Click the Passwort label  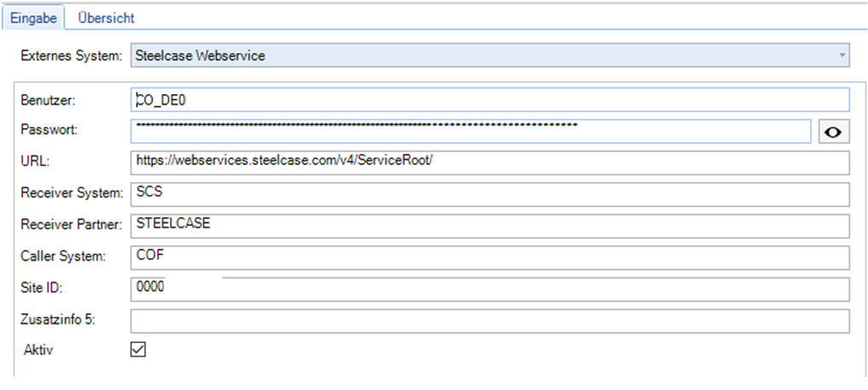click(x=49, y=132)
